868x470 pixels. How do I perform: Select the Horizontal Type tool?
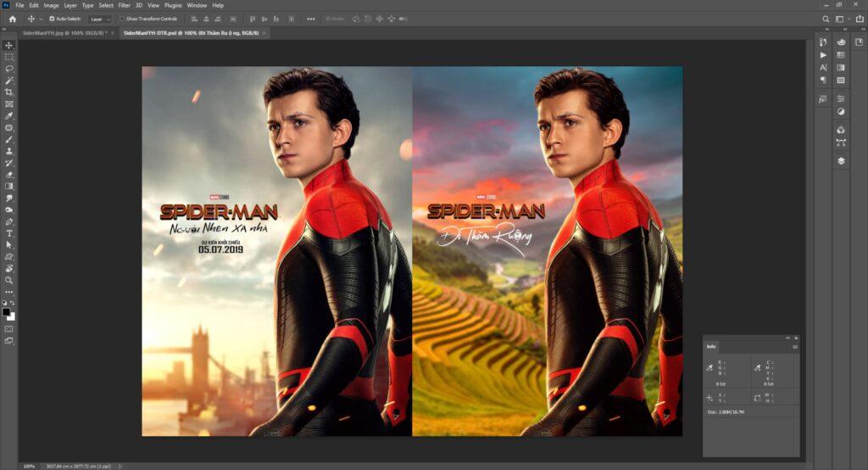tap(9, 232)
